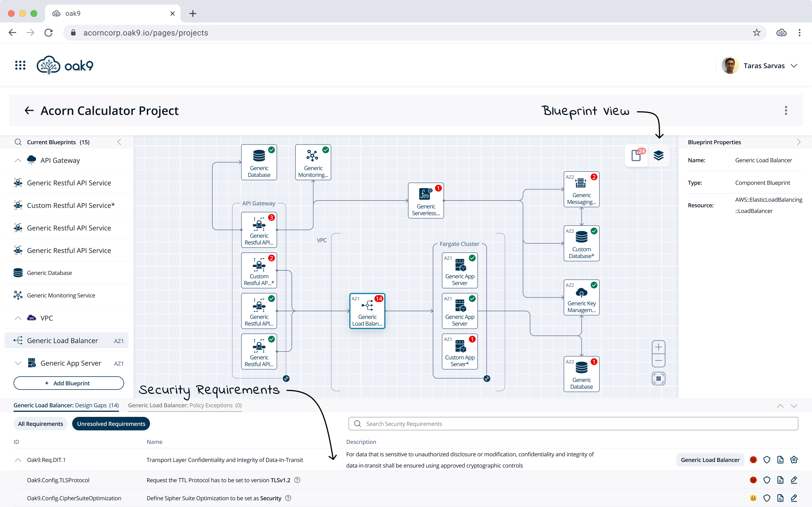This screenshot has height=507, width=812.
Task: Click the settings gear on Oak9.Req.DIT.1 row
Action: 794,460
